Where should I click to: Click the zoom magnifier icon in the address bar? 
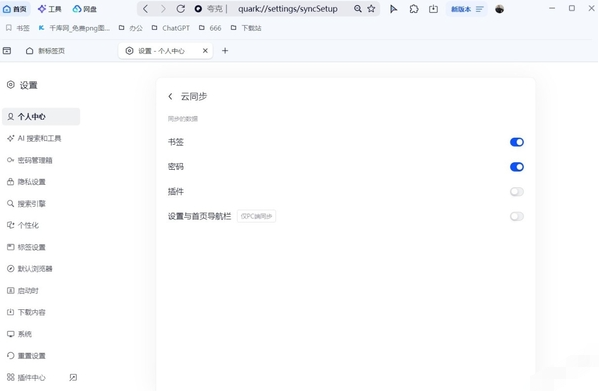pos(358,9)
